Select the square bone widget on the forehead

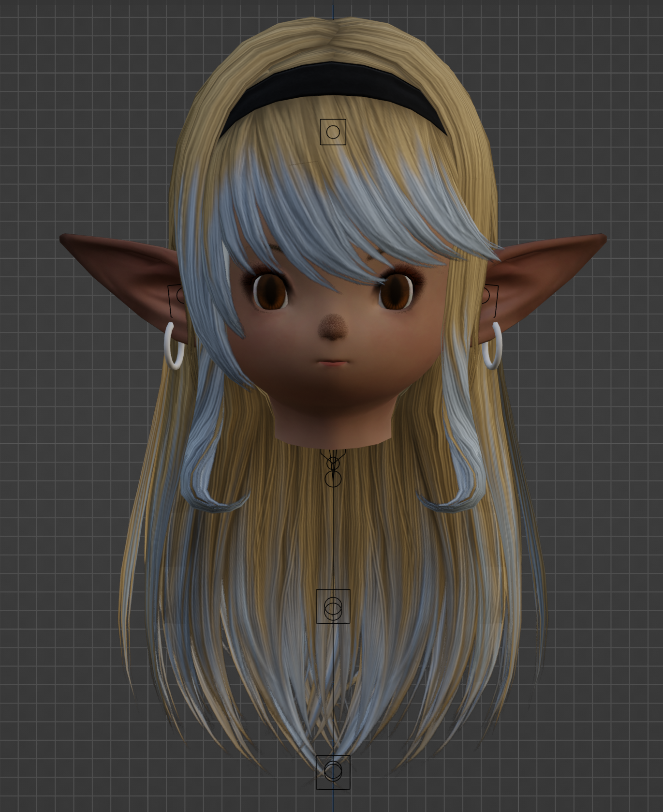click(x=333, y=132)
